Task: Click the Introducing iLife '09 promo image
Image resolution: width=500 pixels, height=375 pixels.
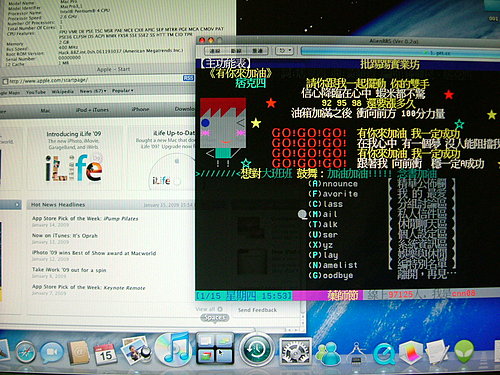Action: (74, 168)
